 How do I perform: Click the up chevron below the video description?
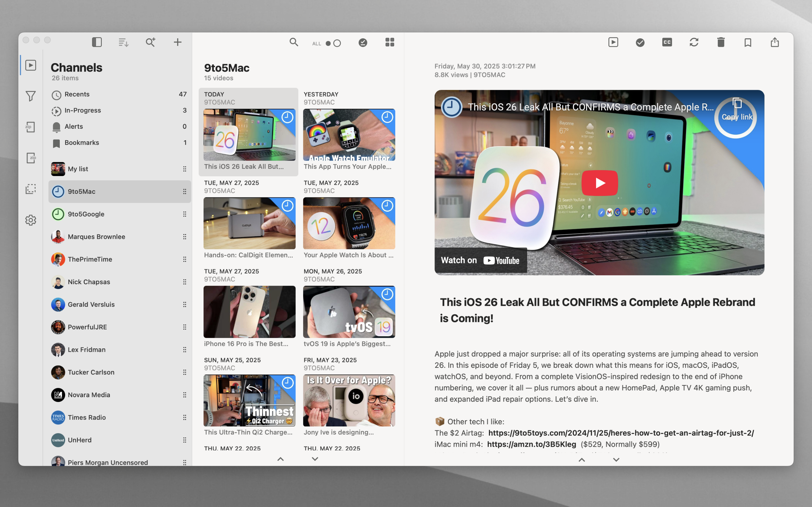(x=582, y=460)
